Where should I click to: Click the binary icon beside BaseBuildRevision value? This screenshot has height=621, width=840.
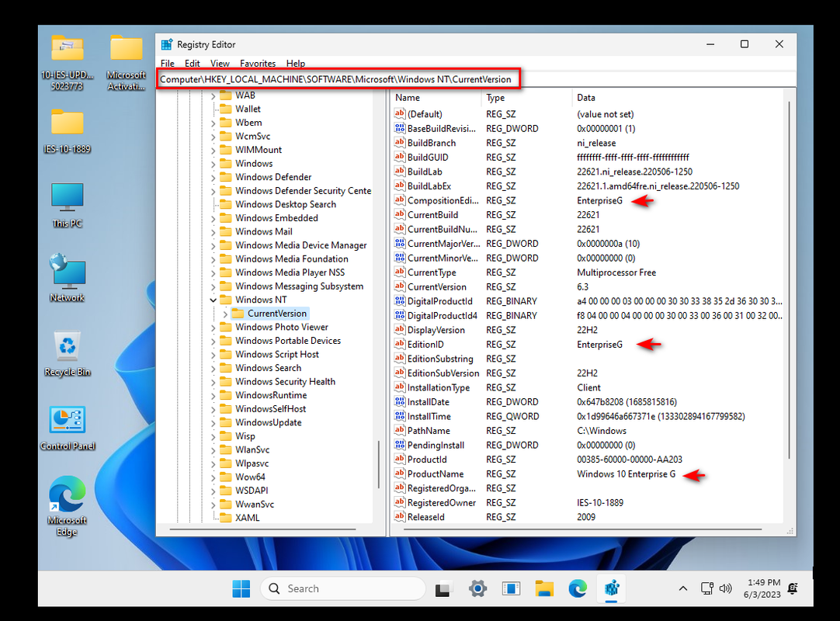[x=400, y=128]
